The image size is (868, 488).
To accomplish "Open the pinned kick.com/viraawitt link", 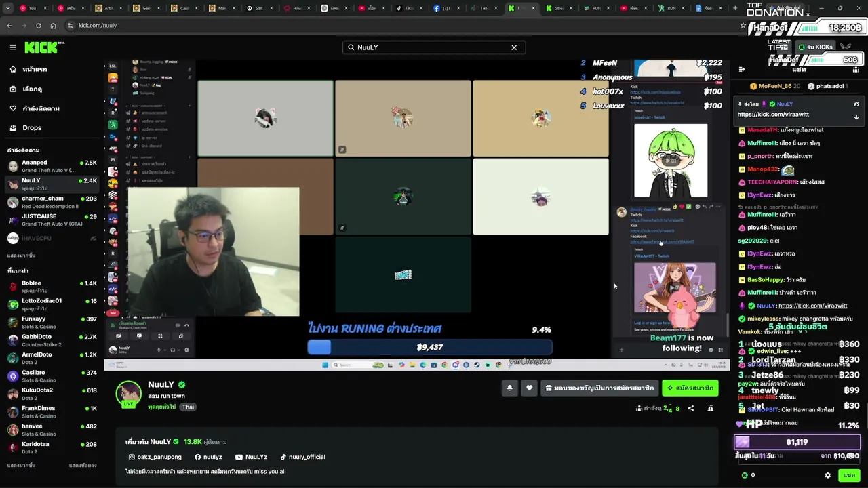I will 773,115.
